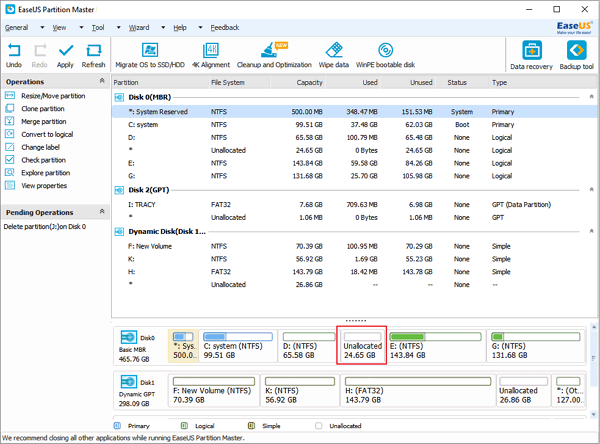
Task: Collapse the Disk 0 (MBR) group
Action: (x=591, y=97)
